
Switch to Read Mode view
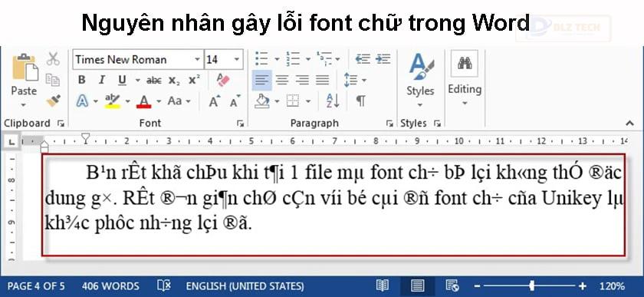383,285
